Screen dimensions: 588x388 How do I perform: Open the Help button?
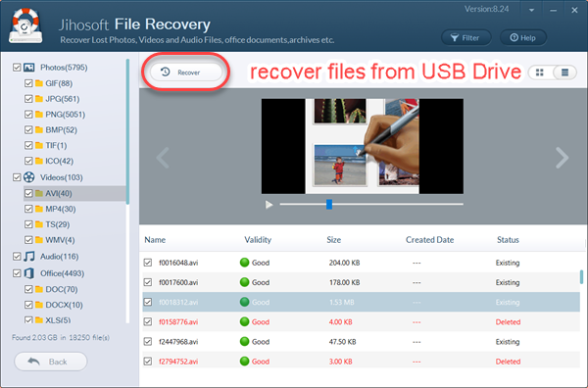point(522,38)
